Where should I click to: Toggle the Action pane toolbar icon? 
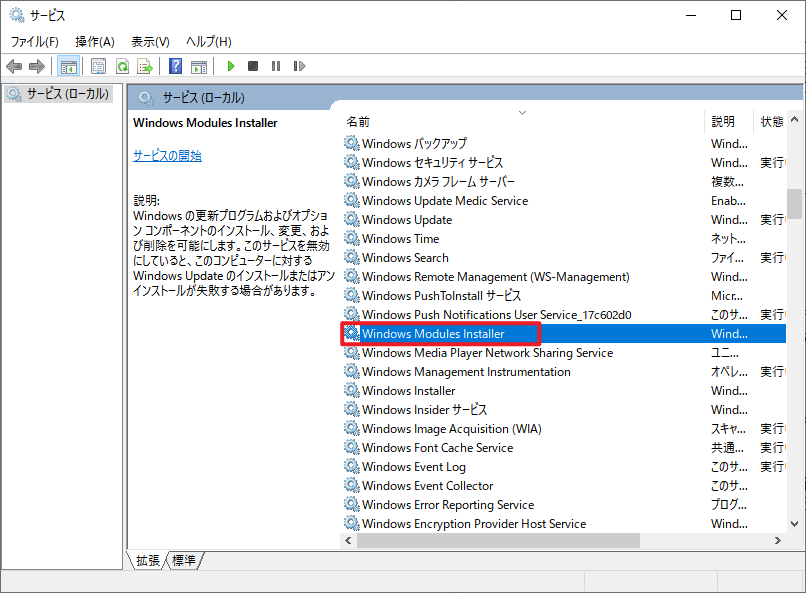(x=199, y=66)
